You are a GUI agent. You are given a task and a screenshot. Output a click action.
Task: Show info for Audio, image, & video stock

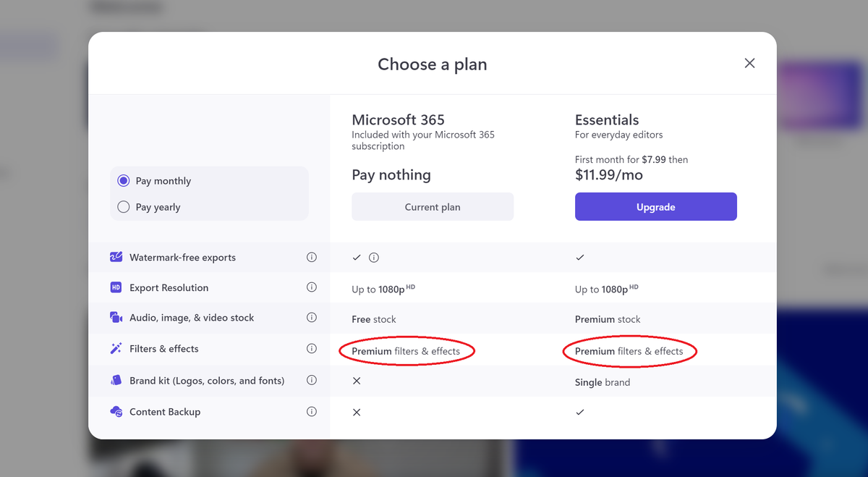(x=312, y=318)
